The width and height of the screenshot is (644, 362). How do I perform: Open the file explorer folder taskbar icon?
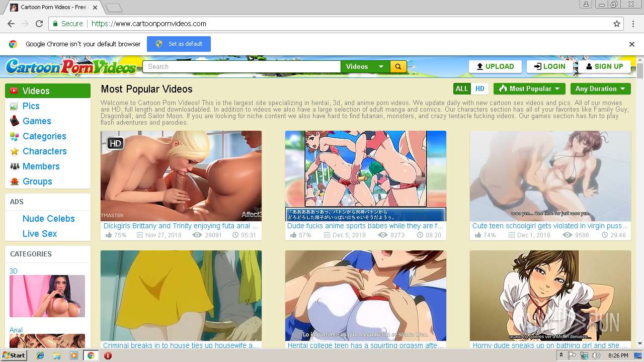pyautogui.click(x=57, y=355)
